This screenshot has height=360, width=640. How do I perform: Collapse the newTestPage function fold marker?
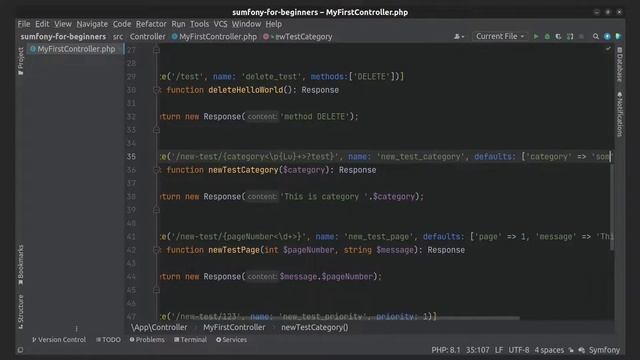[156, 250]
